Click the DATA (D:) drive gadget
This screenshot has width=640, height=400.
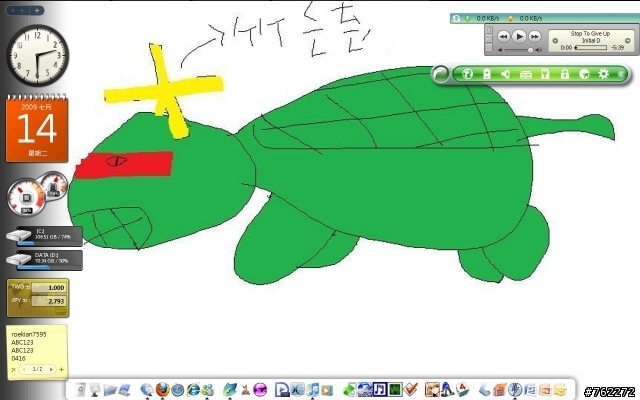44,260
